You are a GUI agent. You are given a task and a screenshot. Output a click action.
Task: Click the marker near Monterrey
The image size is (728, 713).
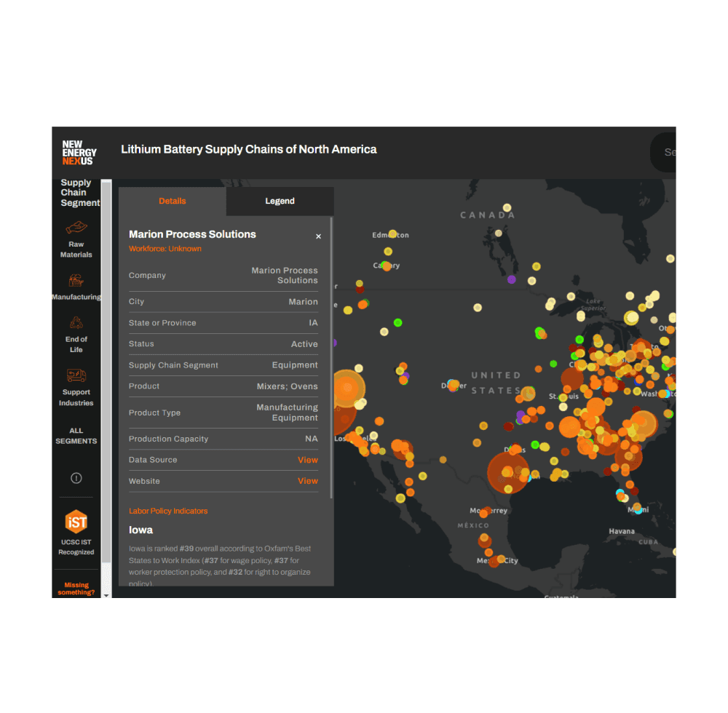click(x=484, y=513)
